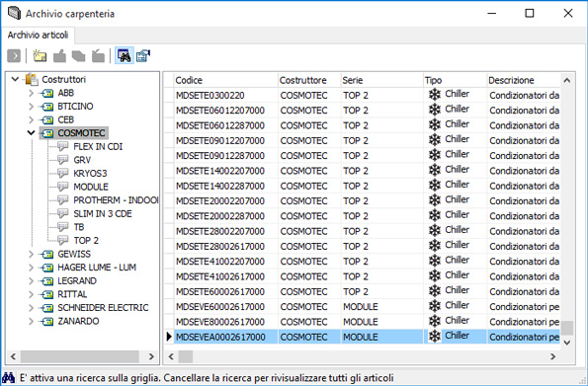Click the new folder toolbar icon
Image resolution: width=588 pixels, height=386 pixels.
pyautogui.click(x=40, y=56)
